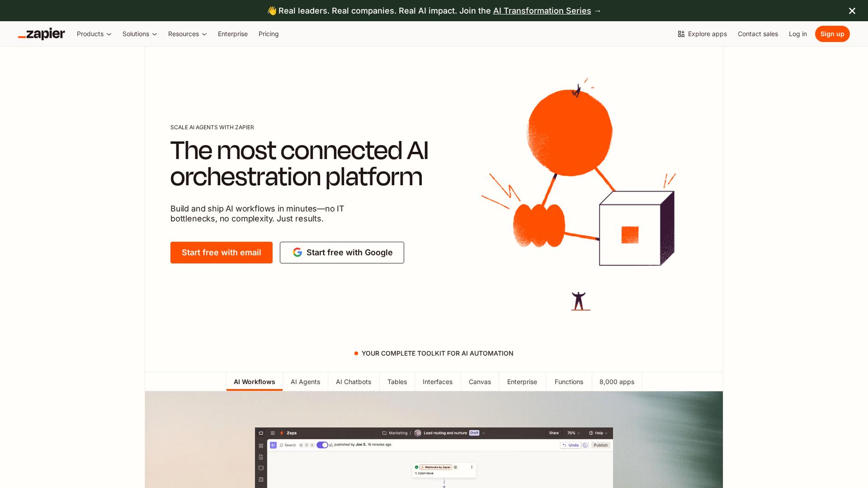The height and width of the screenshot is (488, 868).
Task: Open Enterprise in the top navigation
Action: coord(233,34)
